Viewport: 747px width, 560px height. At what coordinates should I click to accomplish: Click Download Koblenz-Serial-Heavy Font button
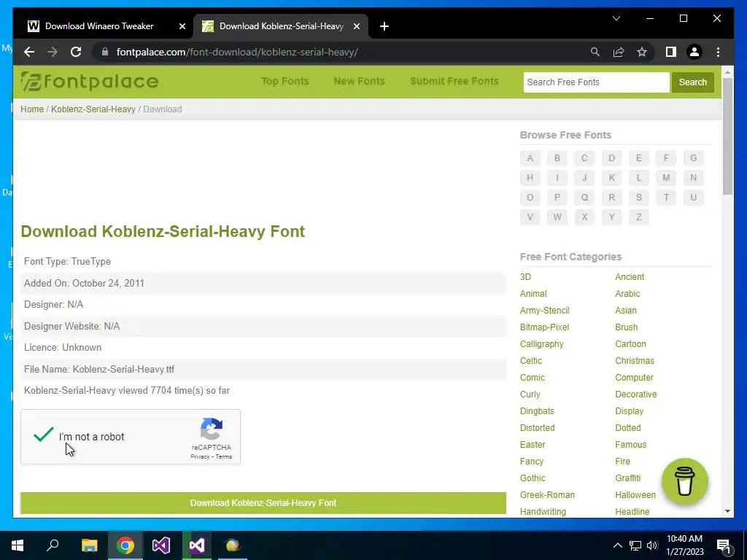[263, 503]
